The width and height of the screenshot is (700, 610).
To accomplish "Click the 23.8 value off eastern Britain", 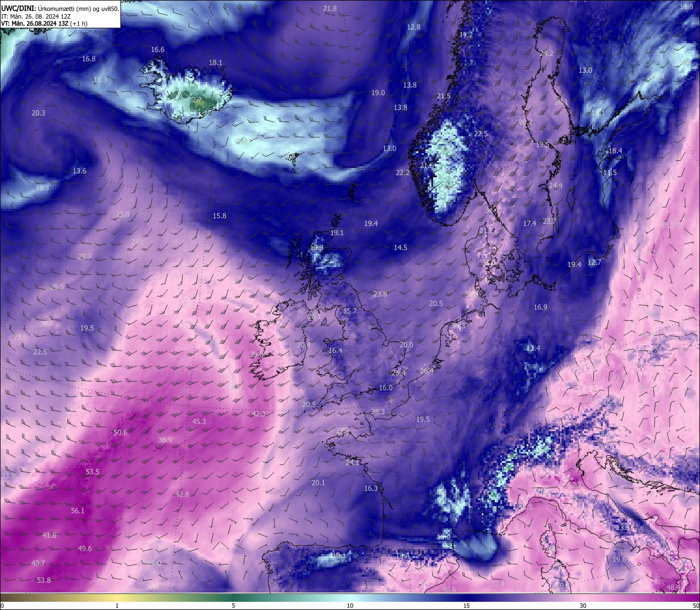I will 380,294.
